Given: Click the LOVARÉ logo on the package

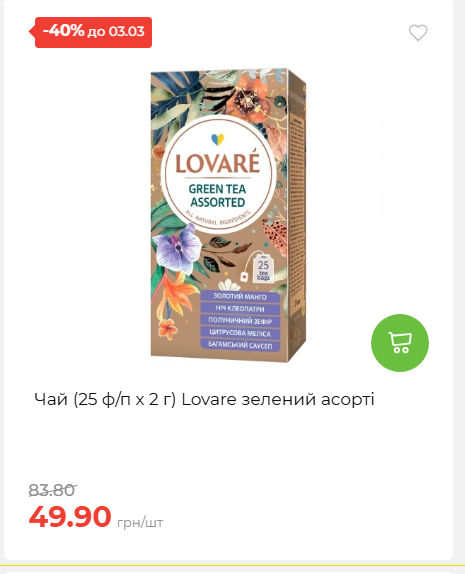Looking at the screenshot, I should (217, 164).
